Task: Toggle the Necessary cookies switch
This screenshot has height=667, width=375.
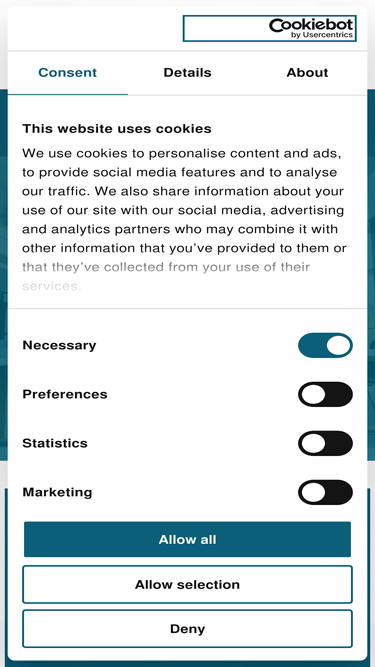Action: coord(325,345)
